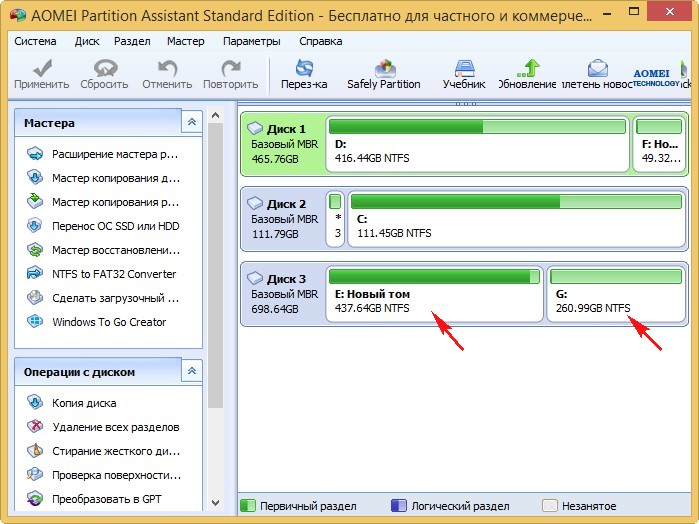This screenshot has width=699, height=524.
Task: Select partition D: 416.44GB NTFS
Action: click(x=477, y=144)
